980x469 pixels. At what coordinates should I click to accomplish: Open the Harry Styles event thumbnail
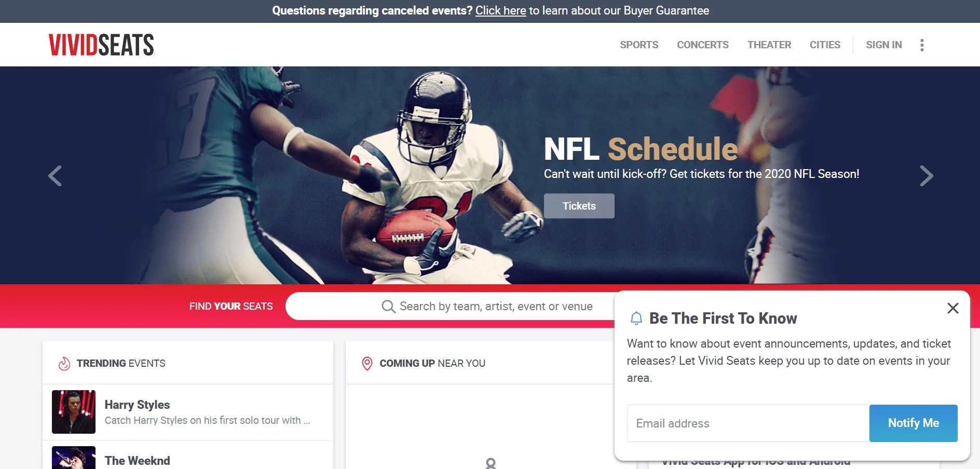(x=74, y=412)
